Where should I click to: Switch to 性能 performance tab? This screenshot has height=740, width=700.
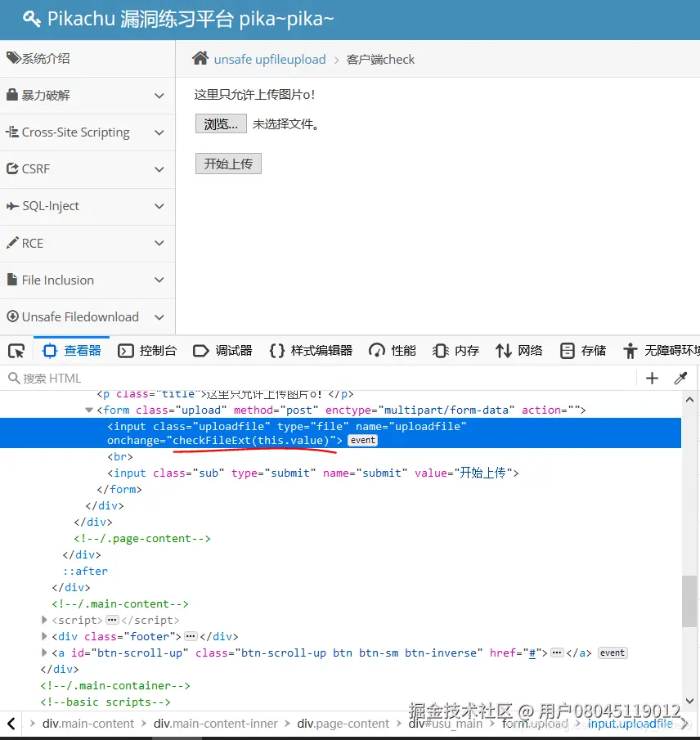click(x=393, y=351)
